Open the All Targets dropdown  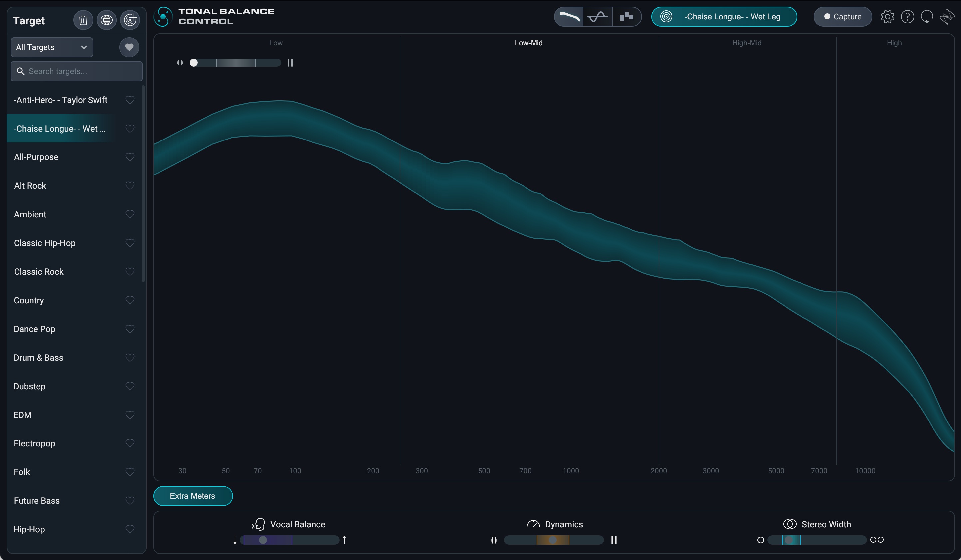[x=52, y=47]
